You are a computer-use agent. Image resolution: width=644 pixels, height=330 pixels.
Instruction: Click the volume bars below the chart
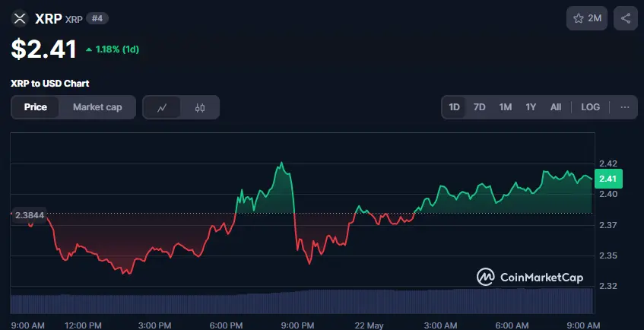tap(302, 302)
